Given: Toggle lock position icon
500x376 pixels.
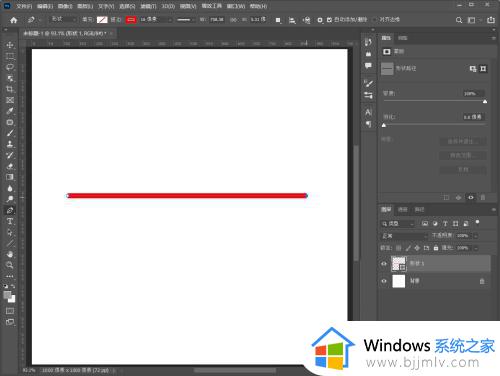Looking at the screenshot, I should pos(417,248).
